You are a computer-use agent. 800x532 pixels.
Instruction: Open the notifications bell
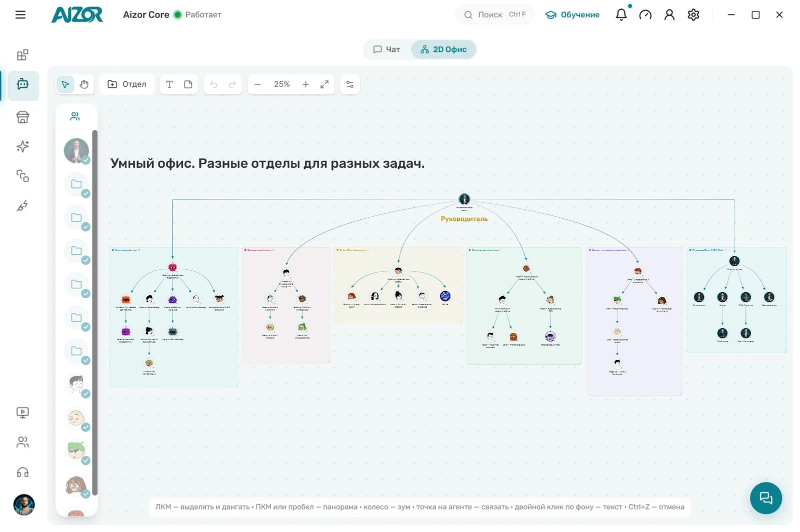point(621,14)
